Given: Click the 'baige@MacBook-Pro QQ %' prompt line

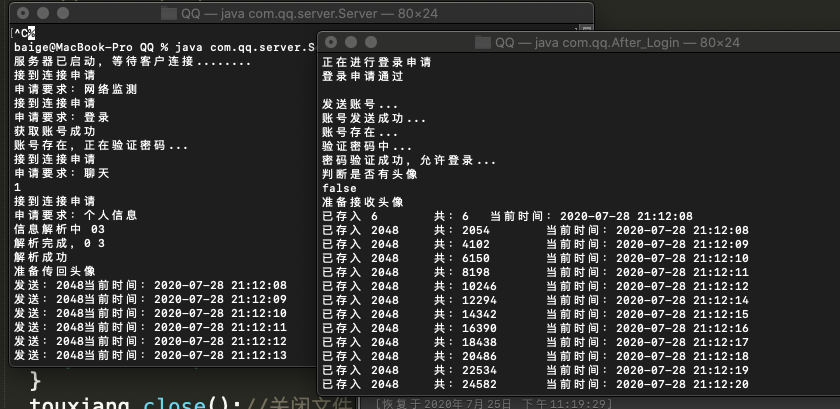Looking at the screenshot, I should coord(166,47).
